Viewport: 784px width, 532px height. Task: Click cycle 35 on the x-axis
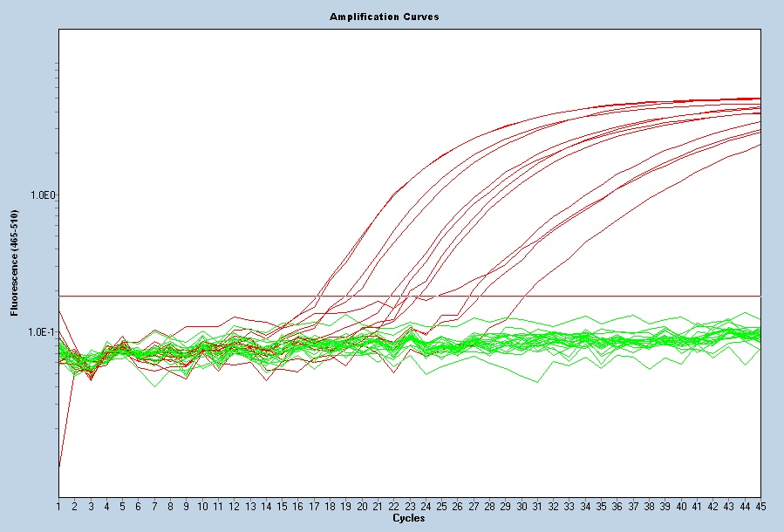[x=601, y=507]
